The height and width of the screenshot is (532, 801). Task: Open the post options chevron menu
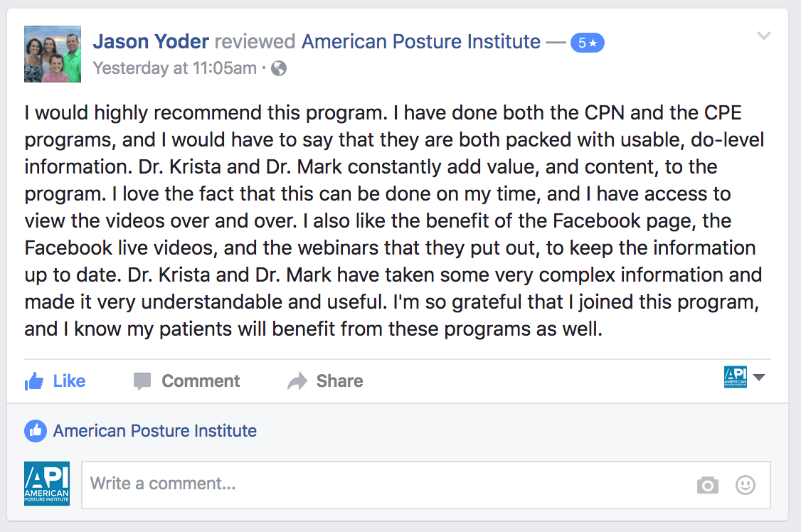coord(763,36)
